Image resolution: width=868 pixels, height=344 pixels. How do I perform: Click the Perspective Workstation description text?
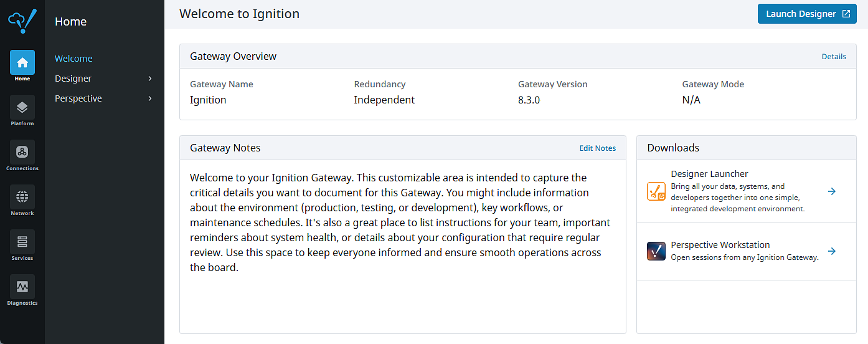click(x=745, y=257)
